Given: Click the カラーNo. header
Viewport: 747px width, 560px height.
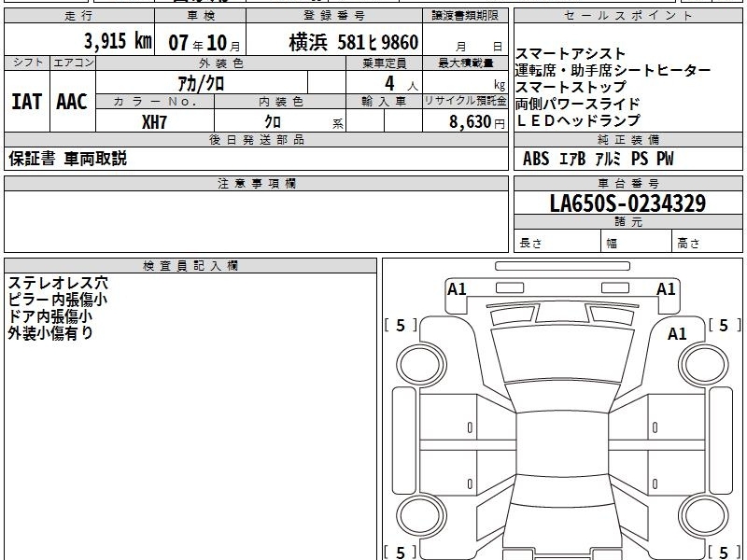Looking at the screenshot, I should (x=155, y=101).
